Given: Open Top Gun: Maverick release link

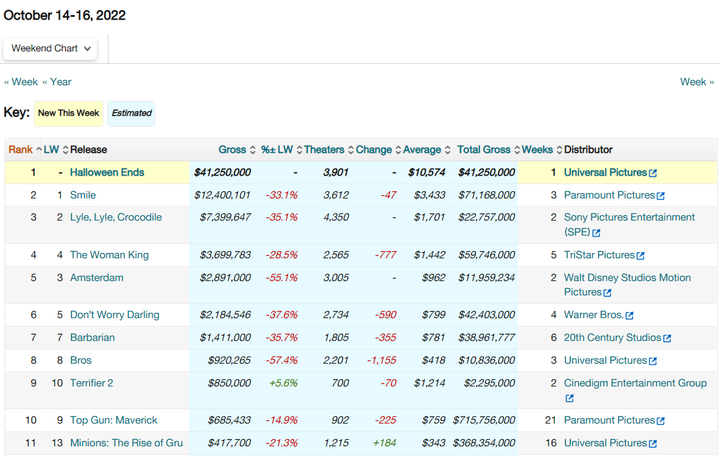Looking at the screenshot, I should [x=113, y=420].
